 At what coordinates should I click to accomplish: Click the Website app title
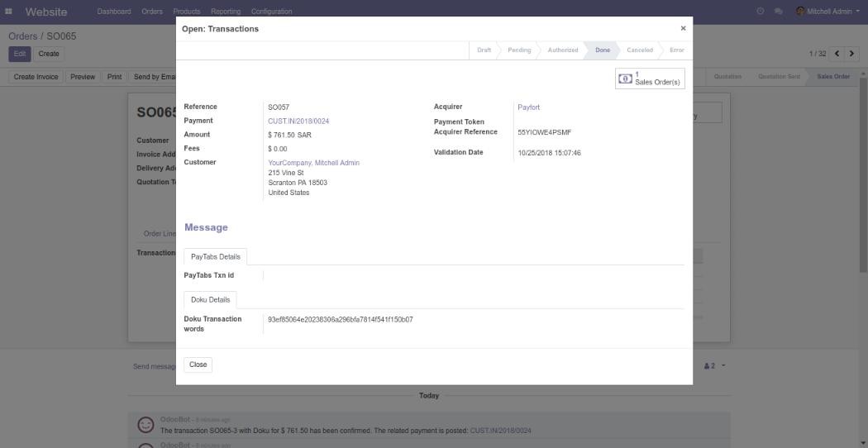46,12
